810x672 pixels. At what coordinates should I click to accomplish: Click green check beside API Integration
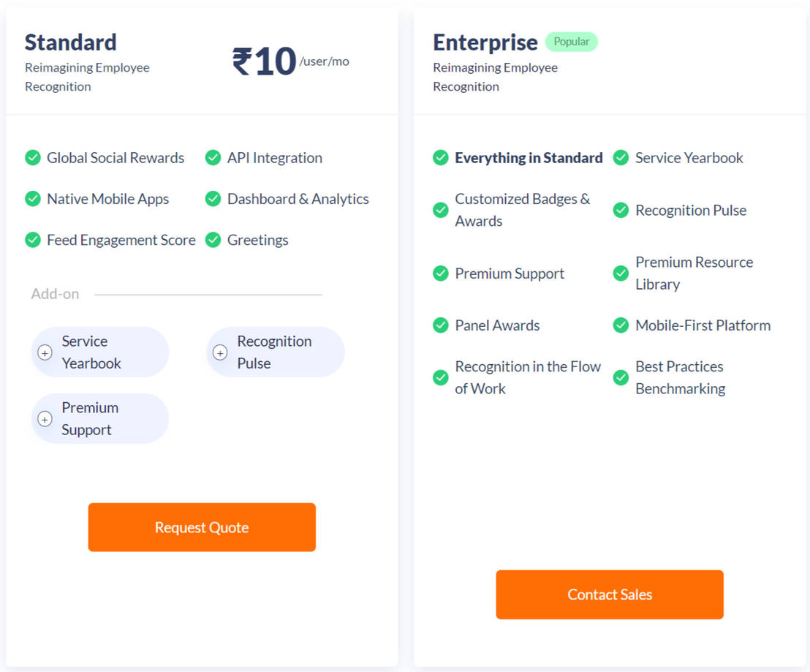coord(213,158)
